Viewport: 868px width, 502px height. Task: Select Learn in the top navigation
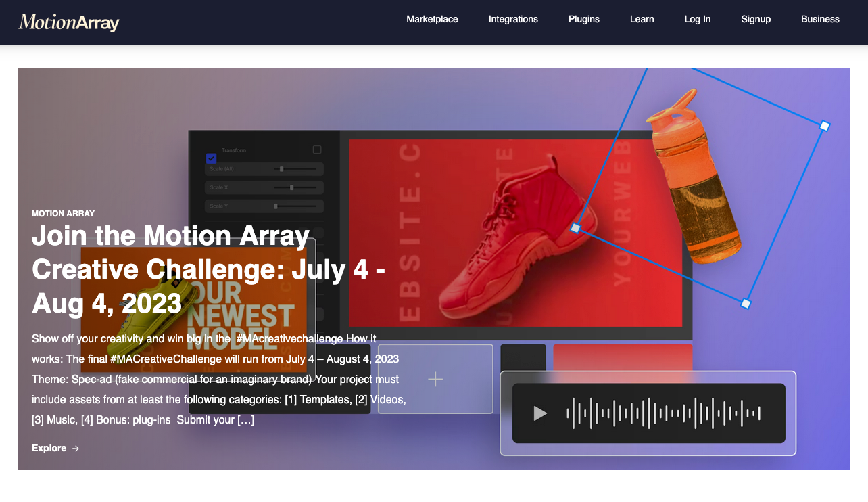tap(642, 19)
